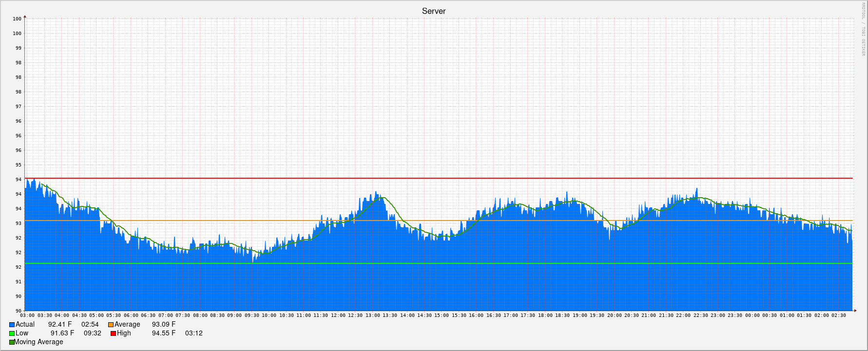
Task: Click the High value 94.55 F
Action: [x=163, y=333]
